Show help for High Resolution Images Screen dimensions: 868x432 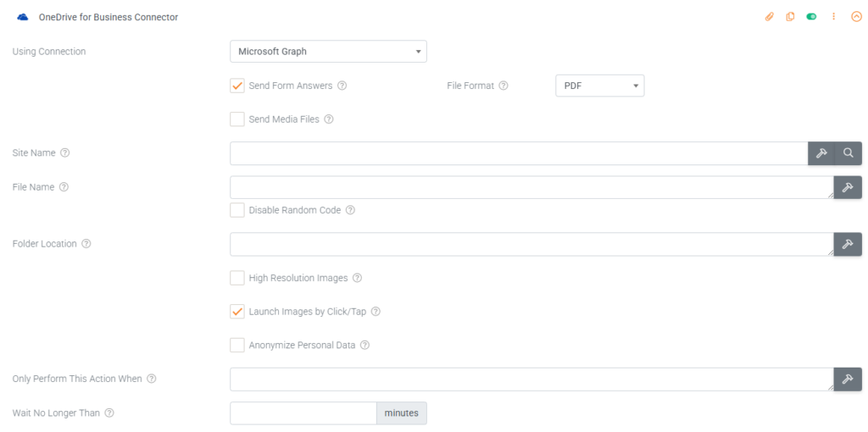point(357,278)
